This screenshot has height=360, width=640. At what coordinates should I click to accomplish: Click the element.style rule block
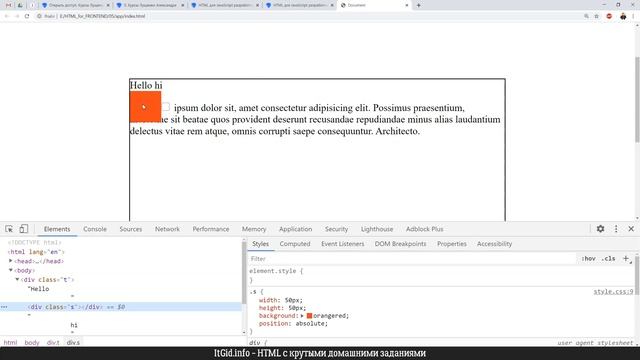[x=441, y=276]
